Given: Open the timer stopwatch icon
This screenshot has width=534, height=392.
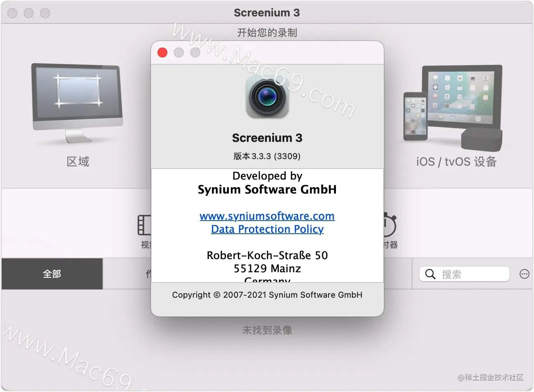Looking at the screenshot, I should tap(390, 225).
